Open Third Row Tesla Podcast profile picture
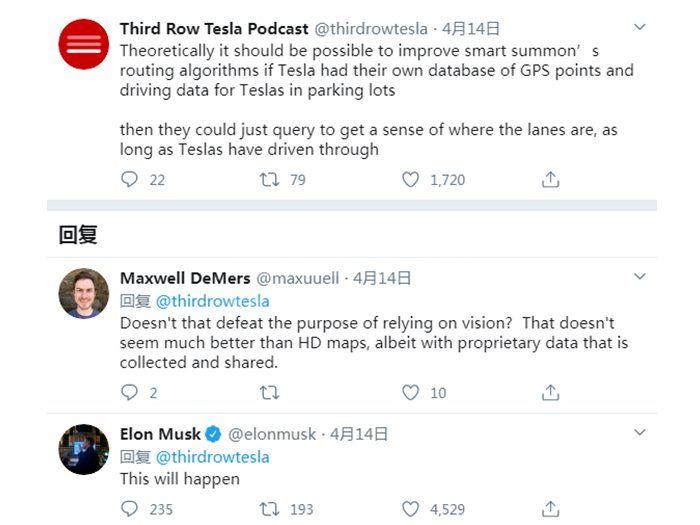700x525 pixels. click(83, 45)
